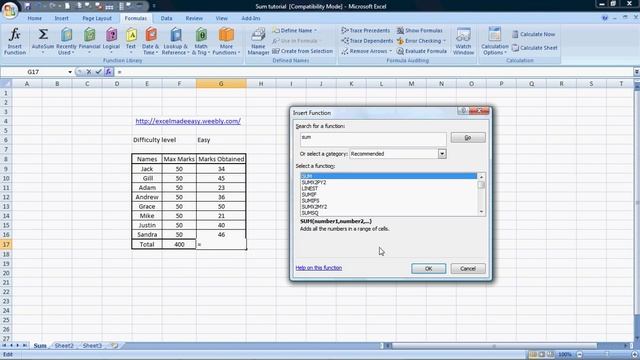The image size is (640, 360).
Task: Select SUM in the function list
Action: coord(389,176)
